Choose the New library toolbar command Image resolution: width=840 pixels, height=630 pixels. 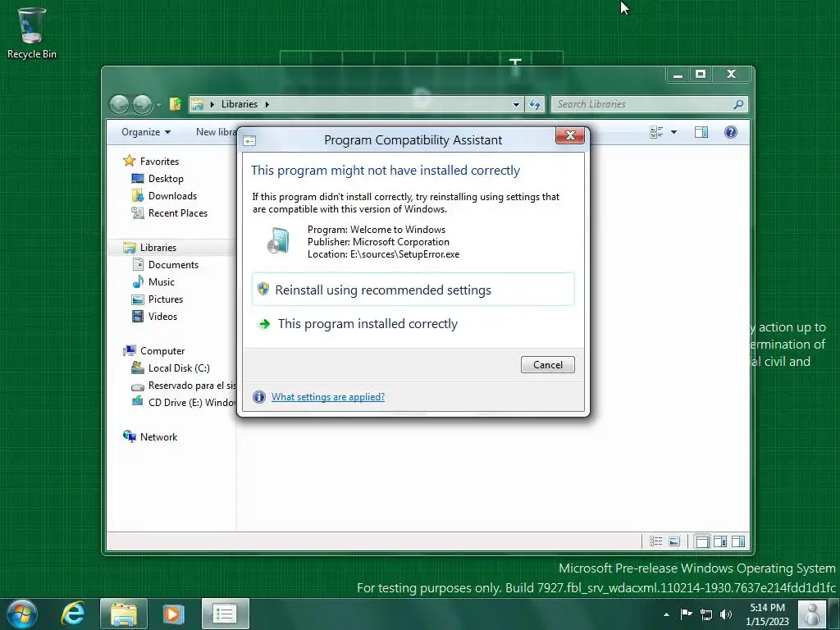click(x=216, y=132)
